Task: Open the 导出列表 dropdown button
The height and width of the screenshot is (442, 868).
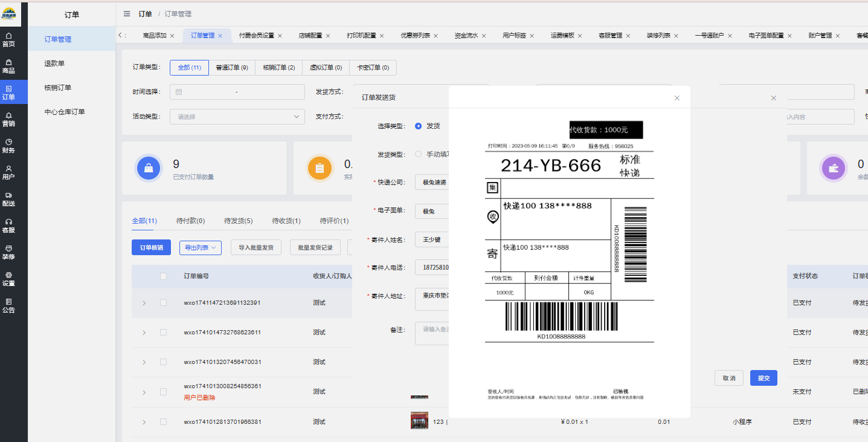Action: 201,247
